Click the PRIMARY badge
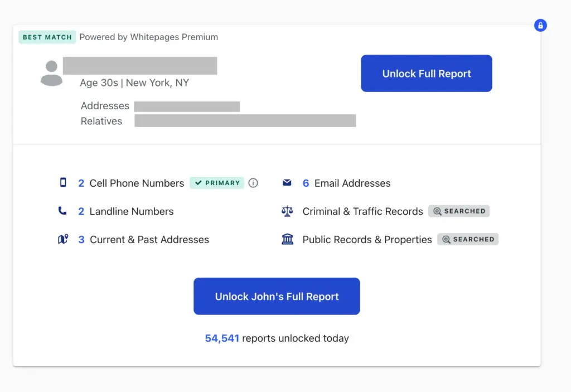This screenshot has height=392, width=571. (x=217, y=183)
